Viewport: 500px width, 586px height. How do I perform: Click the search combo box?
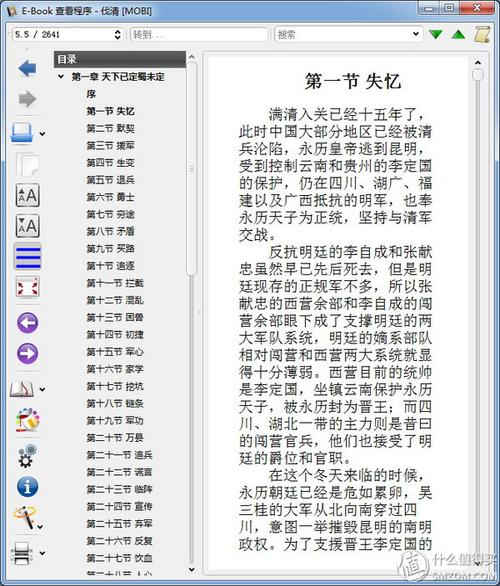[x=348, y=34]
